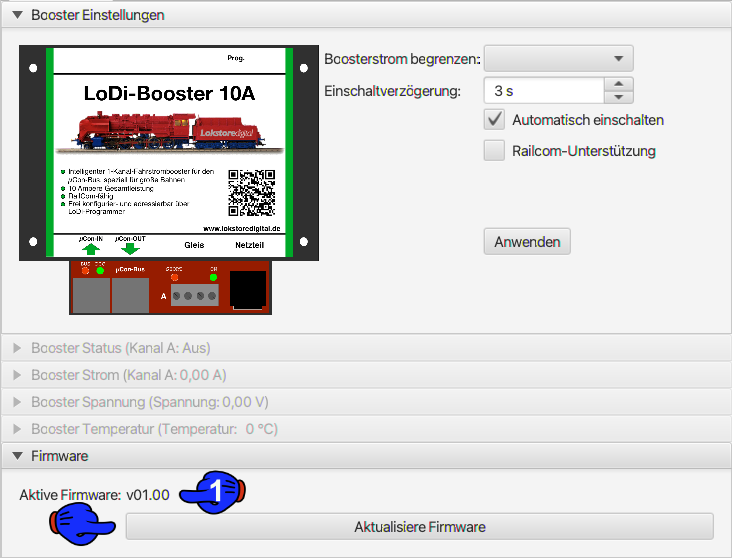
Task: Click the www.lokstoredigital.de text
Action: pyautogui.click(x=242, y=229)
